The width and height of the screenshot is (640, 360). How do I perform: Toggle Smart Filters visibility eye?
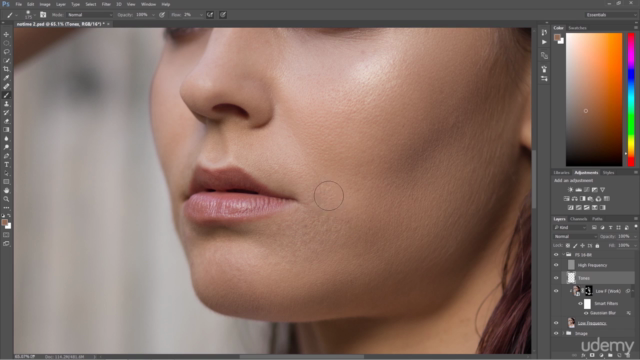(x=580, y=303)
